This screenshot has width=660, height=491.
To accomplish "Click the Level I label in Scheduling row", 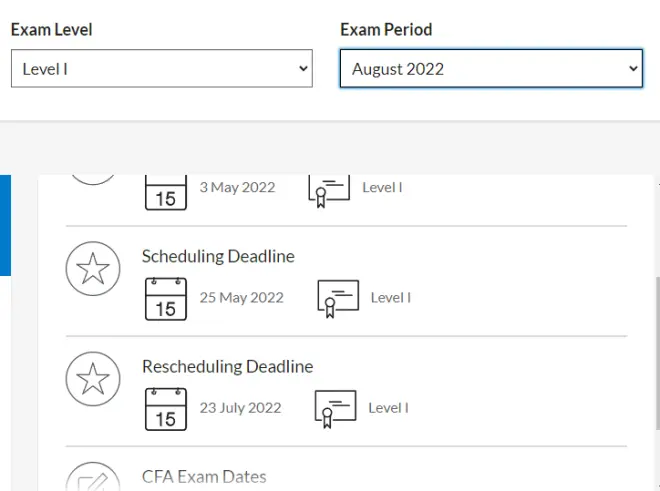I will (x=390, y=298).
